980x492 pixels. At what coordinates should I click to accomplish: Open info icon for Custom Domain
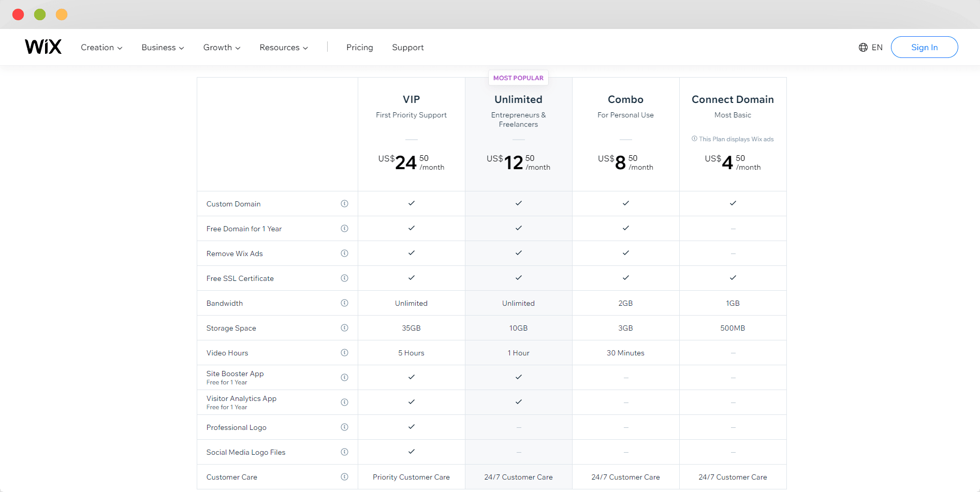point(344,204)
